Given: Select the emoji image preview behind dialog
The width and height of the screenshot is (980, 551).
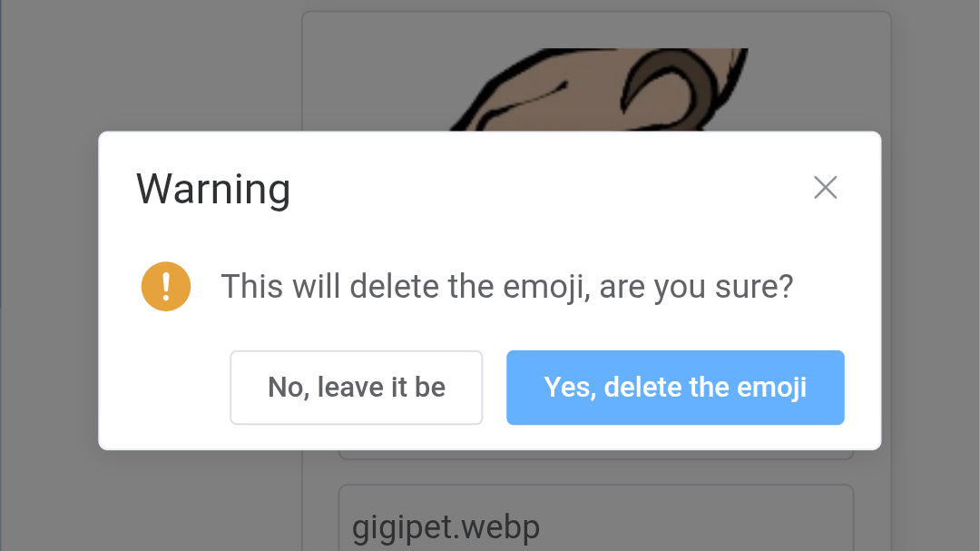Looking at the screenshot, I should click(599, 90).
